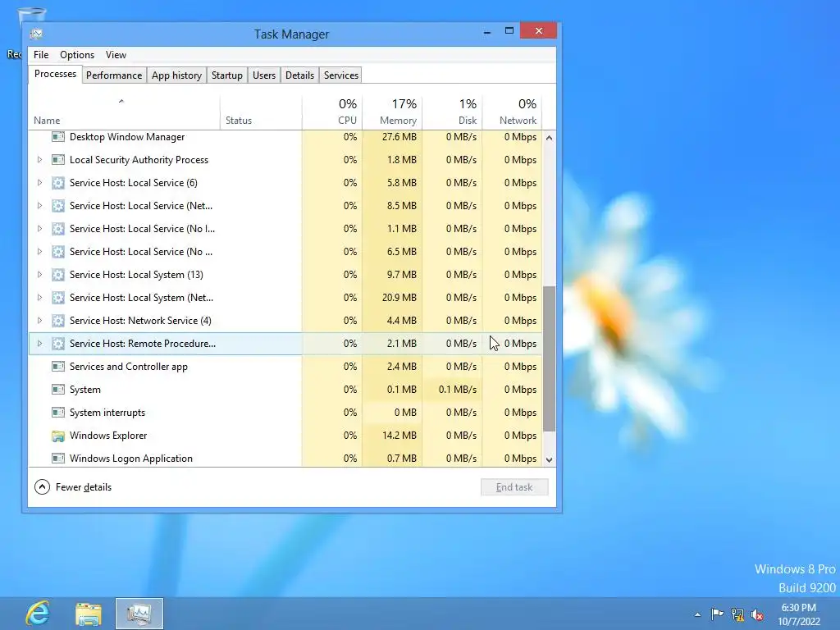The height and width of the screenshot is (630, 840).
Task: Click the muted volume tray icon
Action: (x=757, y=614)
